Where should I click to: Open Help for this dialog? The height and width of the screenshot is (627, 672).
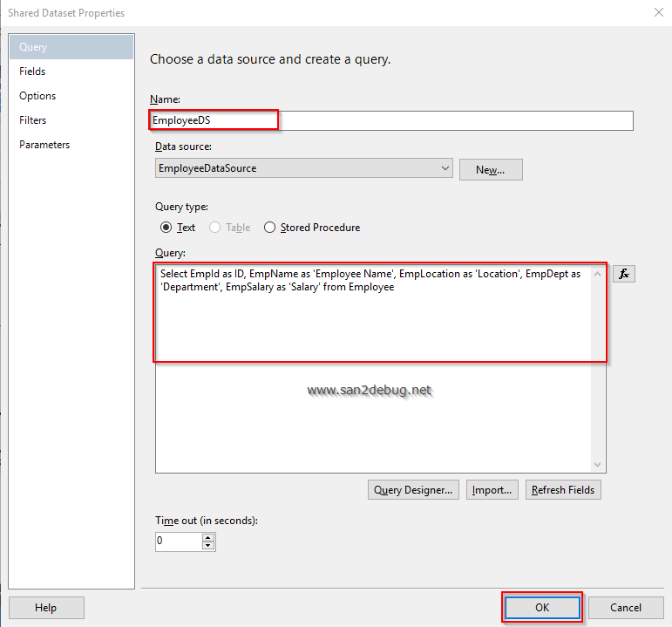(x=45, y=608)
